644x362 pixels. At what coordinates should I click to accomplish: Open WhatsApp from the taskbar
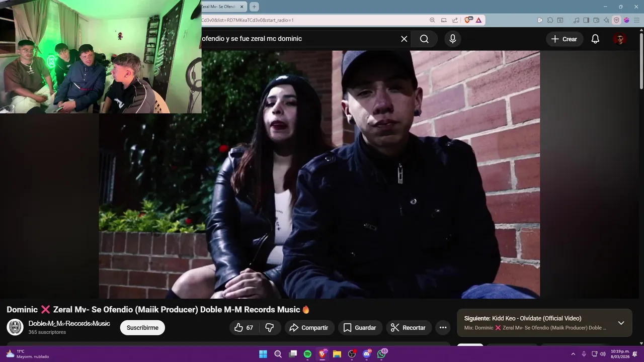coord(382,354)
